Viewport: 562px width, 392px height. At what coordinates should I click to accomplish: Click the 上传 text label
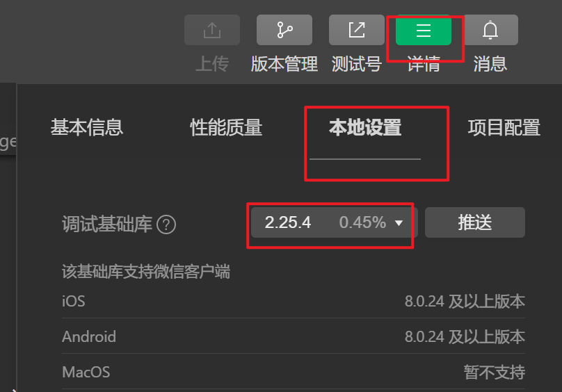[x=212, y=64]
